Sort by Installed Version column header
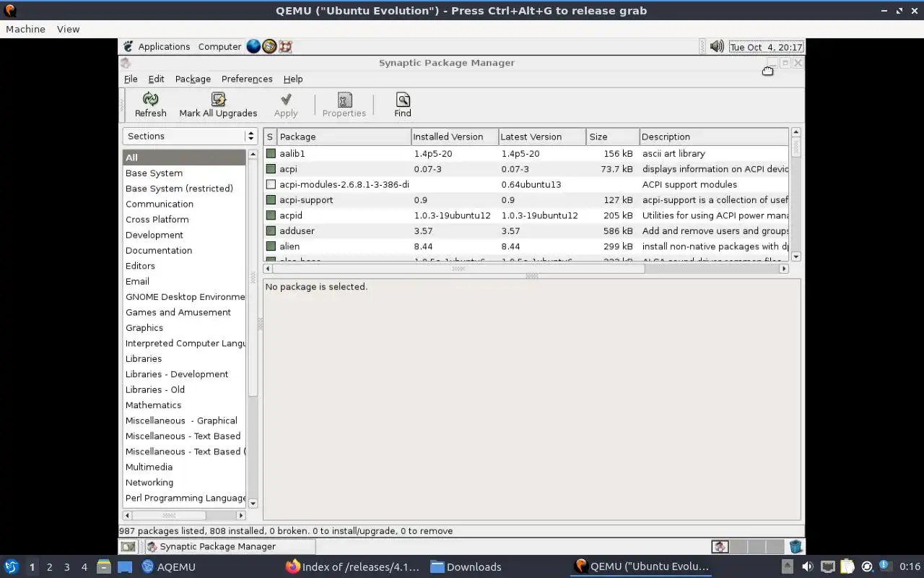This screenshot has height=578, width=924. pos(455,137)
